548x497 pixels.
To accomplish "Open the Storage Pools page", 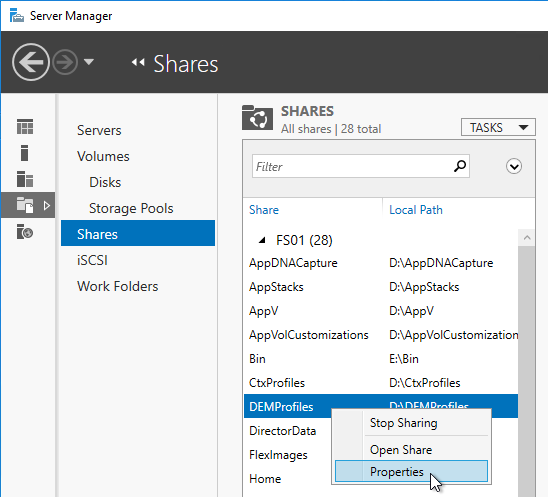I will (131, 208).
